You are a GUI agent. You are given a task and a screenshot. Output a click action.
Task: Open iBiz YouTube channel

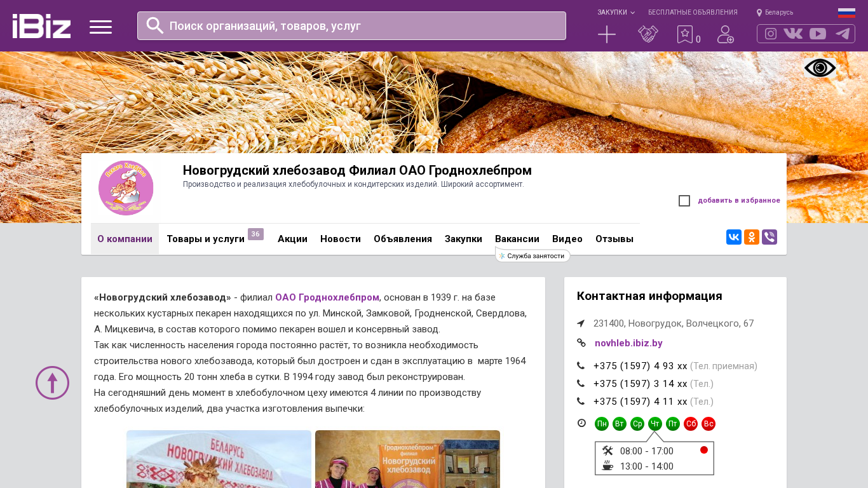pyautogui.click(x=818, y=34)
